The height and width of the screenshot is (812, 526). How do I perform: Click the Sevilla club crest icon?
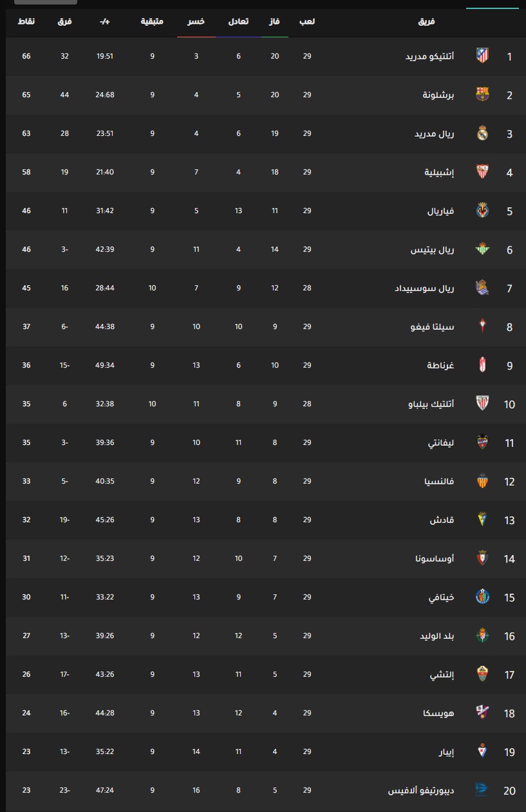pyautogui.click(x=482, y=172)
